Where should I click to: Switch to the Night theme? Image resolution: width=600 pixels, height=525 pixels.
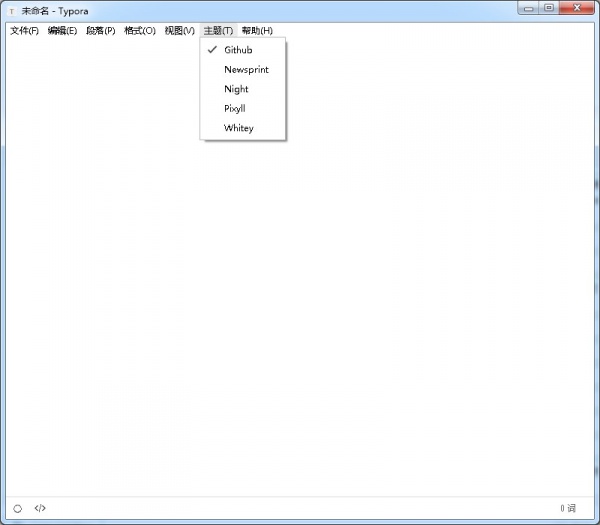236,89
